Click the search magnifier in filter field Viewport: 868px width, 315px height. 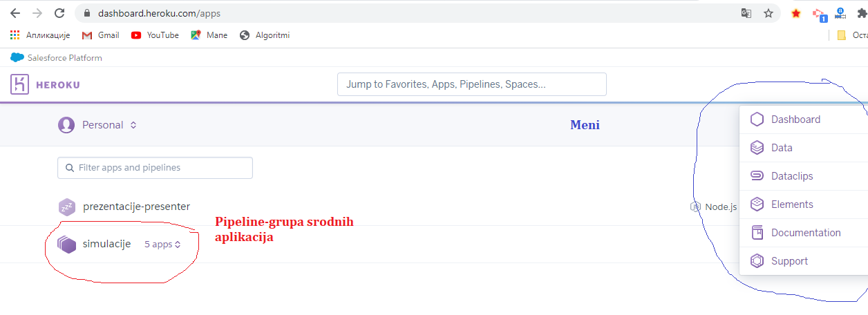click(x=69, y=168)
